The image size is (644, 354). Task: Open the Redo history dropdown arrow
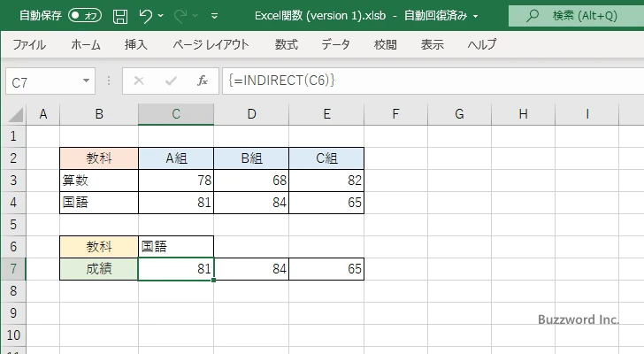click(195, 16)
